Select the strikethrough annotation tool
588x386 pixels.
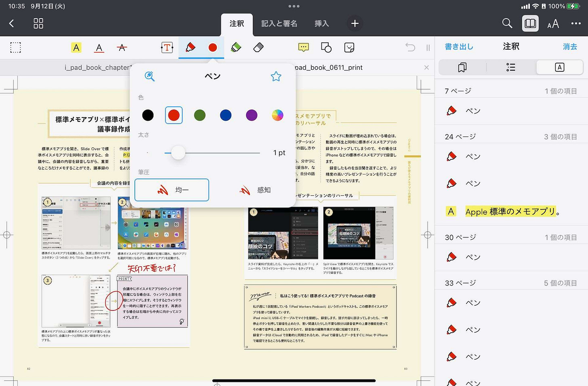tap(122, 47)
